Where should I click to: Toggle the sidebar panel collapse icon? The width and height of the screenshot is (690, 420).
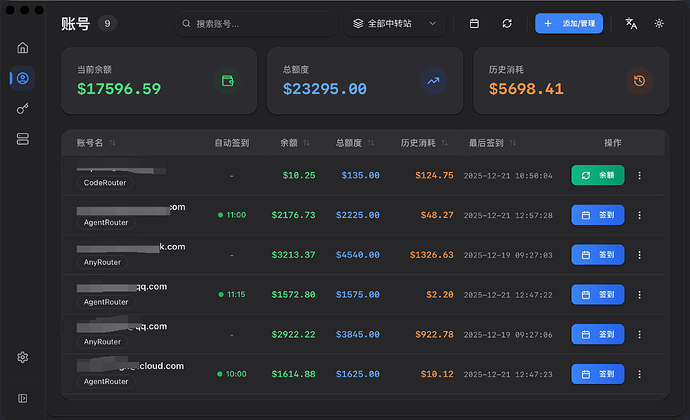coord(22,398)
